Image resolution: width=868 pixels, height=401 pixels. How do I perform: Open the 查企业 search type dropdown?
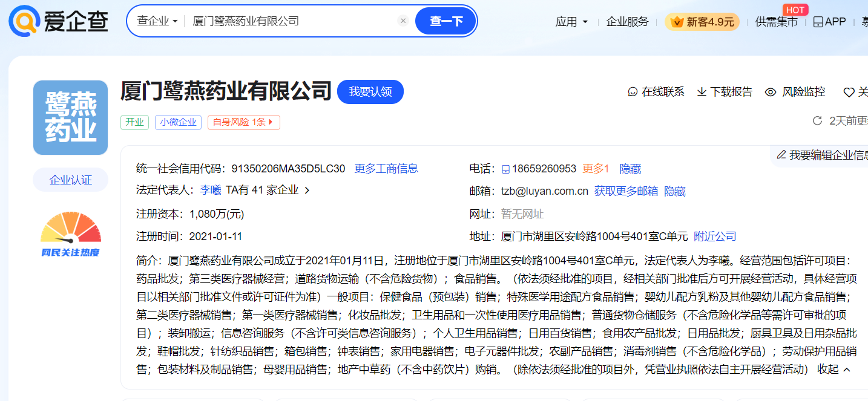tap(157, 21)
